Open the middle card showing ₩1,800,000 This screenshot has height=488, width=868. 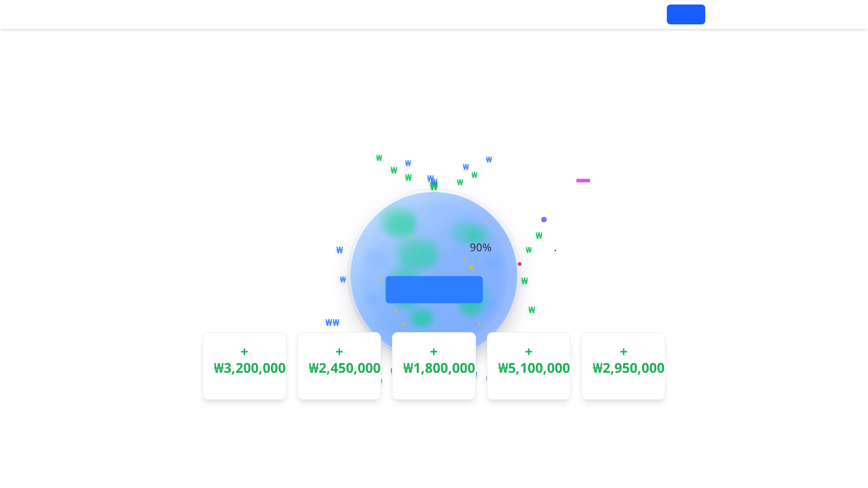434,366
